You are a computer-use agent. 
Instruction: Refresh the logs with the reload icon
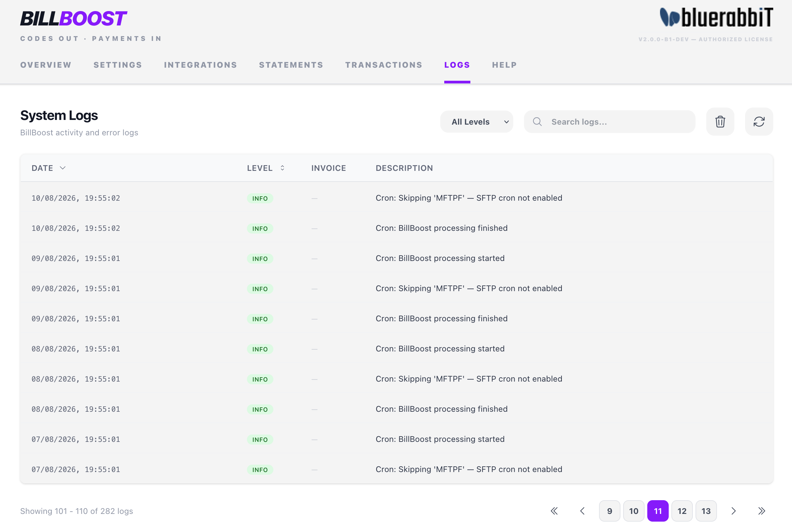(759, 122)
